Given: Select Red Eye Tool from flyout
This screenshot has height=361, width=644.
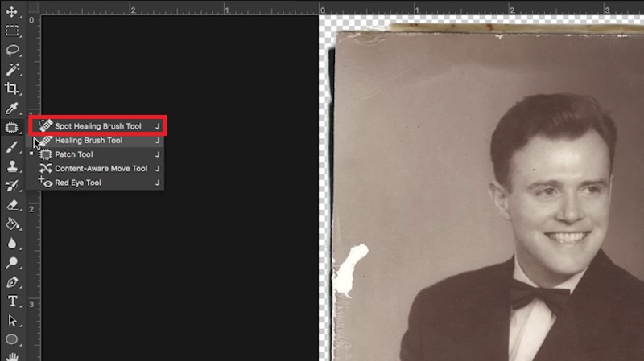Looking at the screenshot, I should (77, 183).
